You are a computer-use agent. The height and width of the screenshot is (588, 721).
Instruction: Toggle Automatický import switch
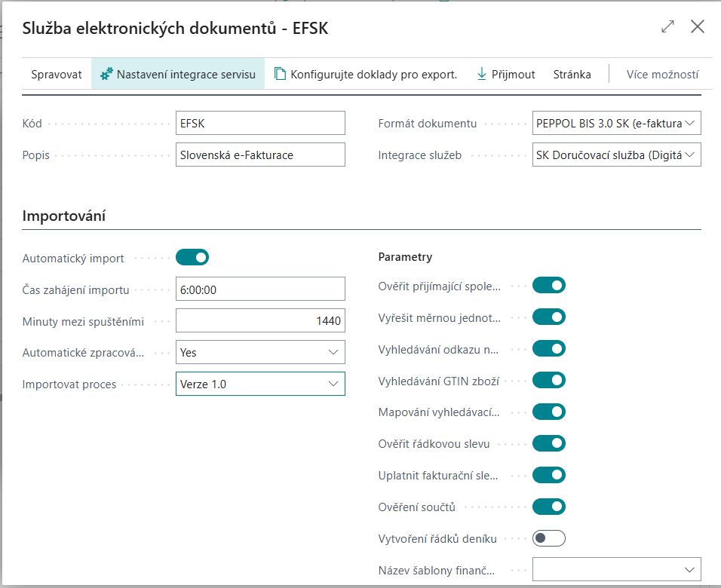192,258
